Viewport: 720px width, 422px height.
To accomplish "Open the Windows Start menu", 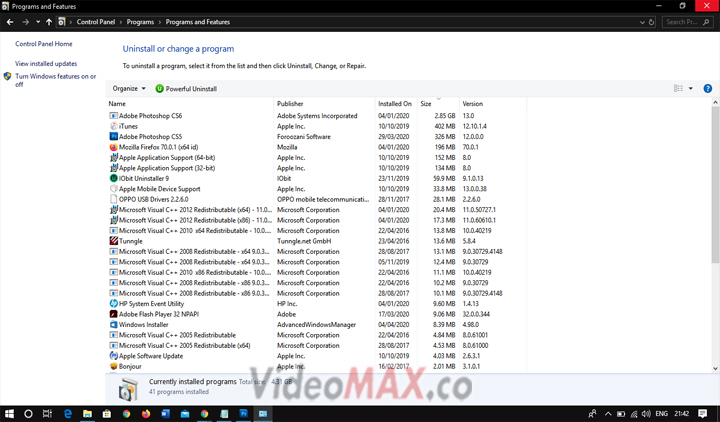I will [x=9, y=414].
